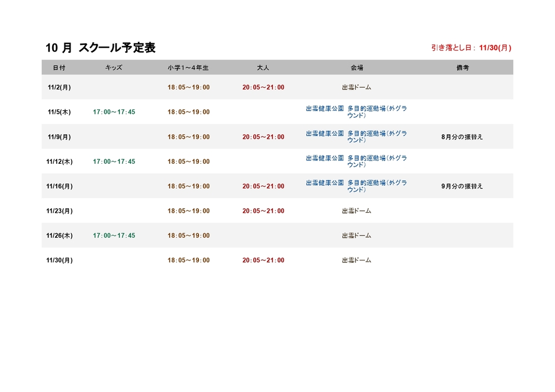
Task: Click the note 9月分の振替え
Action: coord(462,186)
